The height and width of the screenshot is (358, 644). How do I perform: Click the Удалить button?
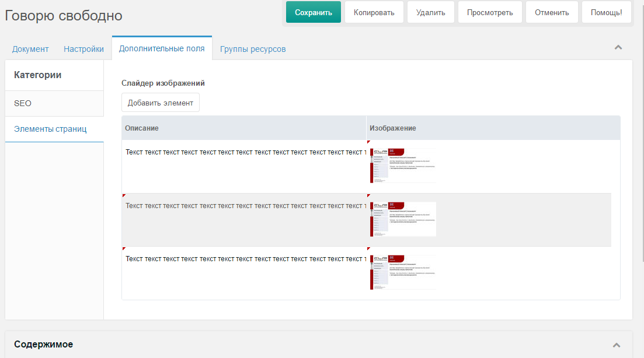(430, 12)
